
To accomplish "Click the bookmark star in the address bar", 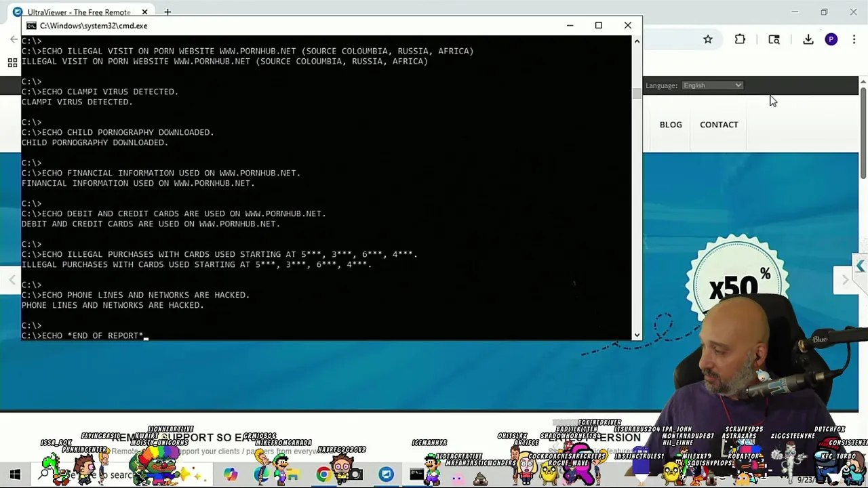I will click(708, 39).
